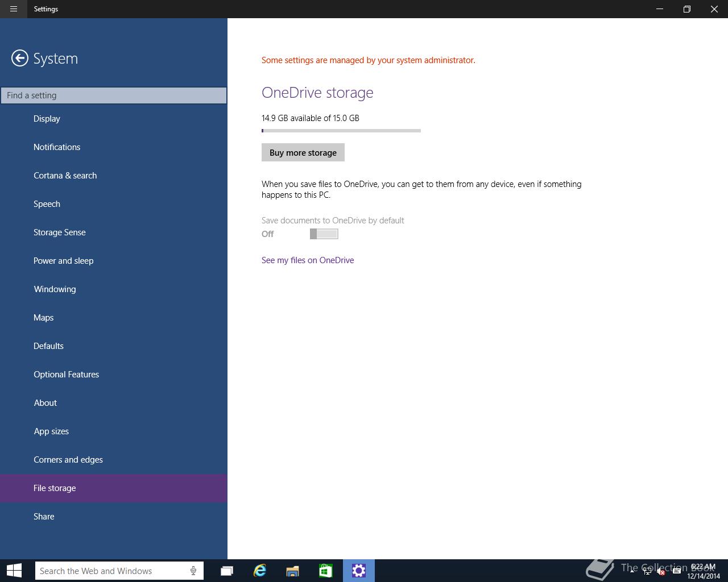This screenshot has width=728, height=582.
Task: Open the hamburger menu in title bar
Action: pos(13,9)
